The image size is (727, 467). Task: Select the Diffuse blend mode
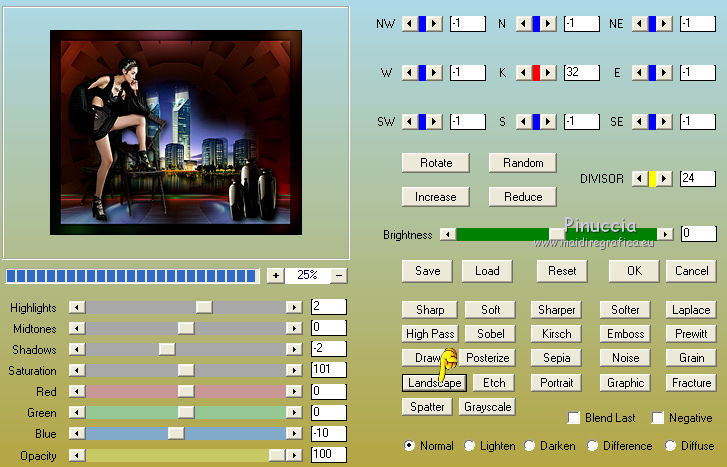click(x=670, y=446)
